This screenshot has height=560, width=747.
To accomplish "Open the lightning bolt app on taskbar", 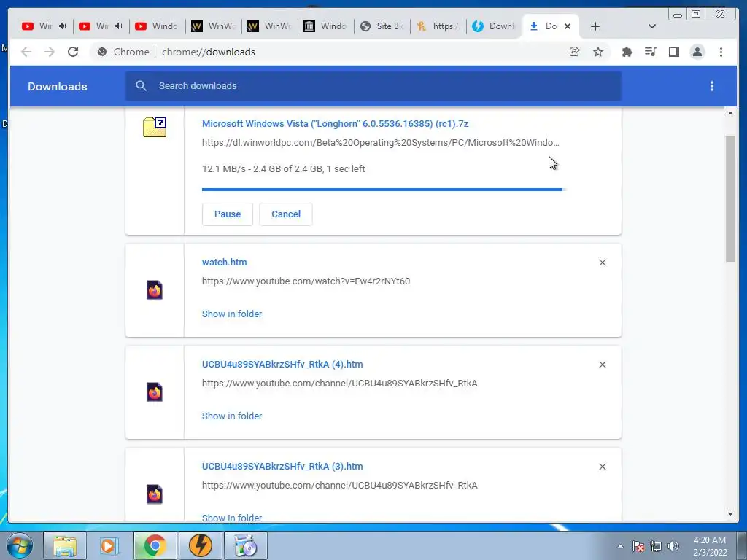I will (x=201, y=545).
